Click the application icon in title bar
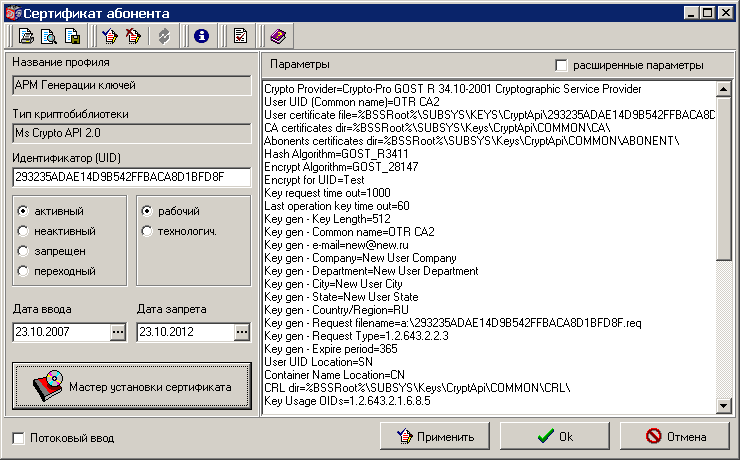Viewport: 740px width, 460px height. point(13,13)
